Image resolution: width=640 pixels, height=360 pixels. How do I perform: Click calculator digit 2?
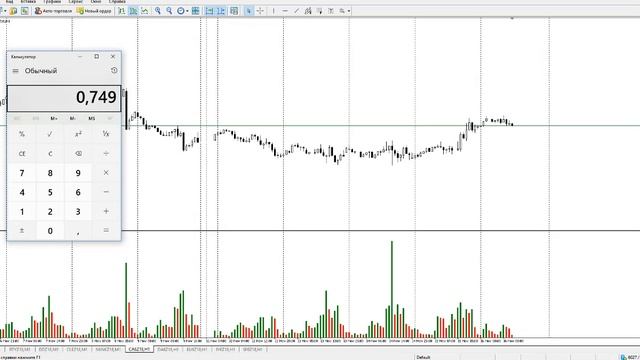[50, 211]
